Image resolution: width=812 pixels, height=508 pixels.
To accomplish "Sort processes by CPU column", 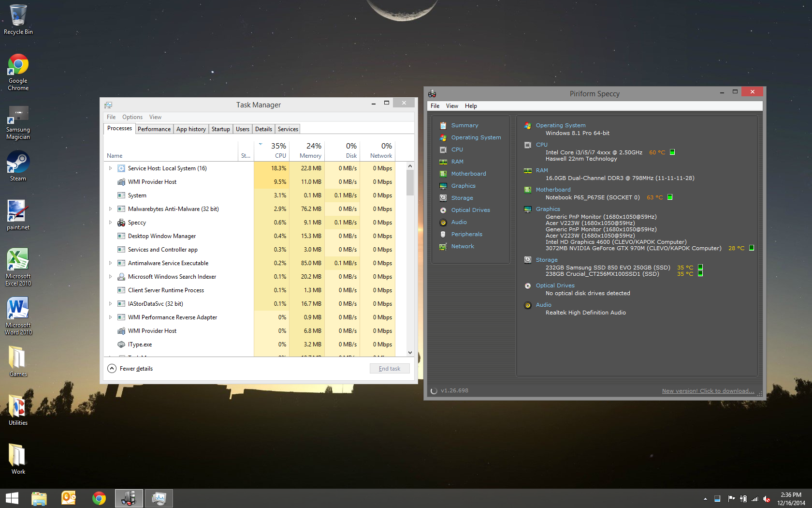I will (x=272, y=150).
